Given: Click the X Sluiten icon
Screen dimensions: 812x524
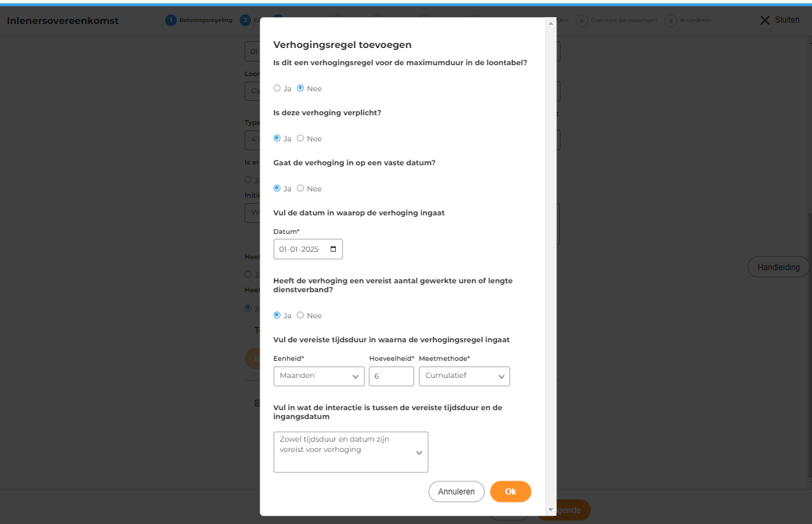Looking at the screenshot, I should coord(779,20).
